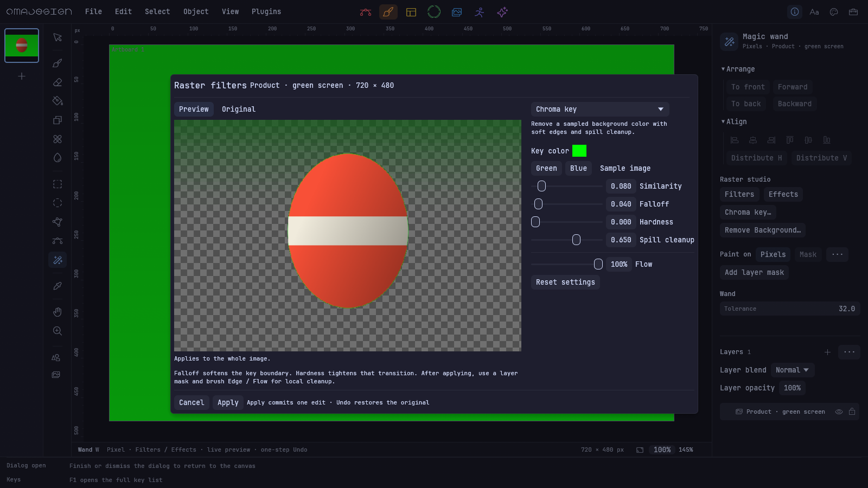Open the animation running figure workspace

480,12
